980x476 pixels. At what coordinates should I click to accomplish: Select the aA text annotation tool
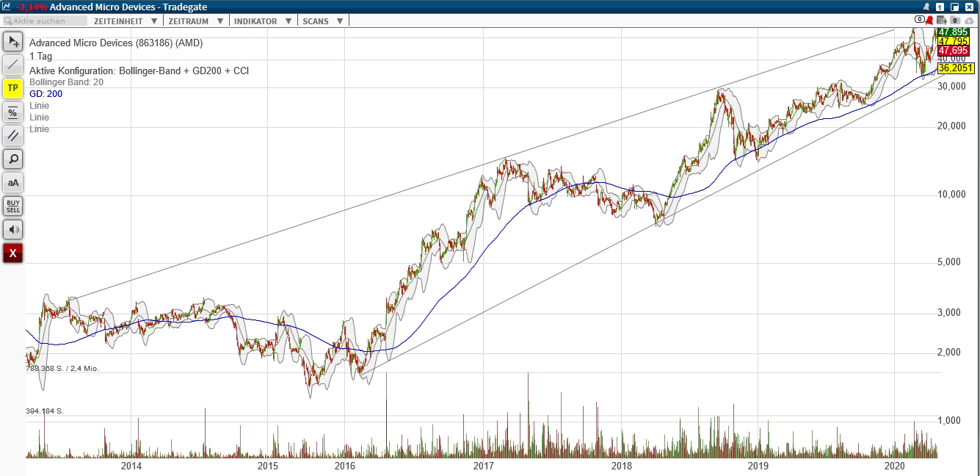pyautogui.click(x=13, y=183)
